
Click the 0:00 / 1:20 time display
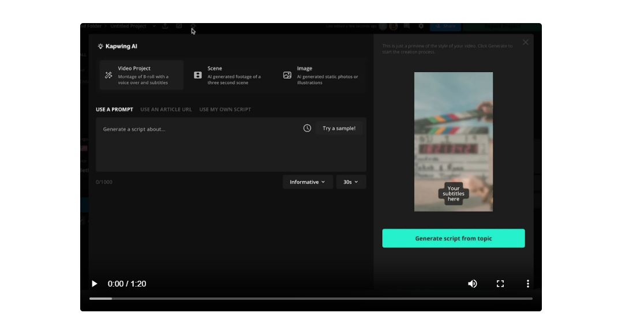(x=127, y=284)
